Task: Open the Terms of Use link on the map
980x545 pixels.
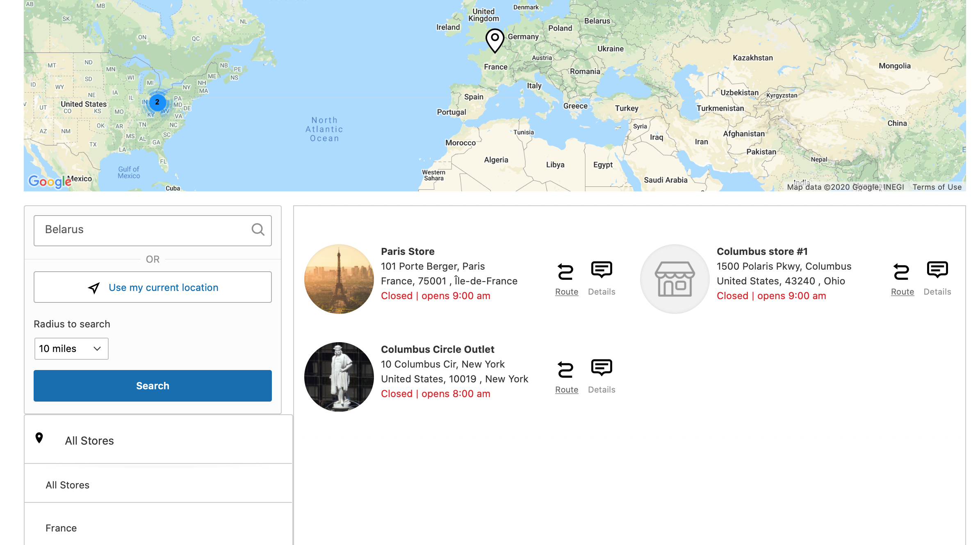Action: [937, 187]
